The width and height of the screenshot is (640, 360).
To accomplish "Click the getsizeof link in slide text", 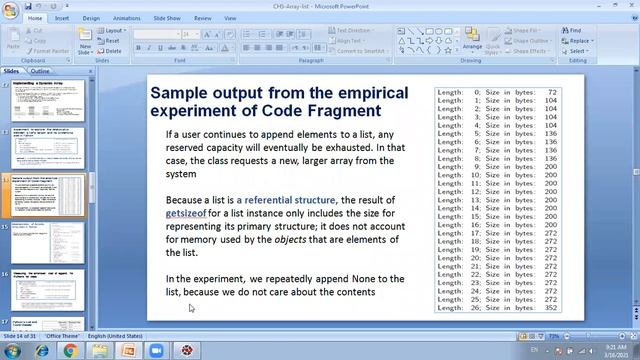I will click(186, 213).
